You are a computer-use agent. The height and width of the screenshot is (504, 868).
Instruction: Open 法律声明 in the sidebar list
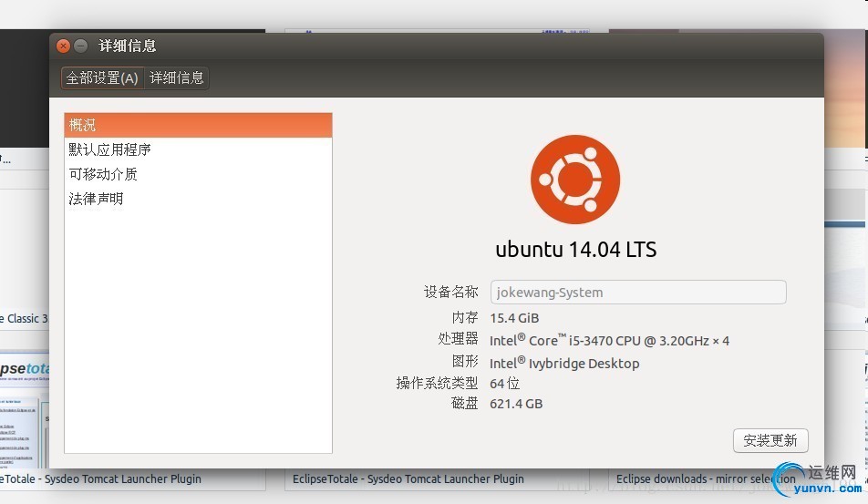point(198,199)
